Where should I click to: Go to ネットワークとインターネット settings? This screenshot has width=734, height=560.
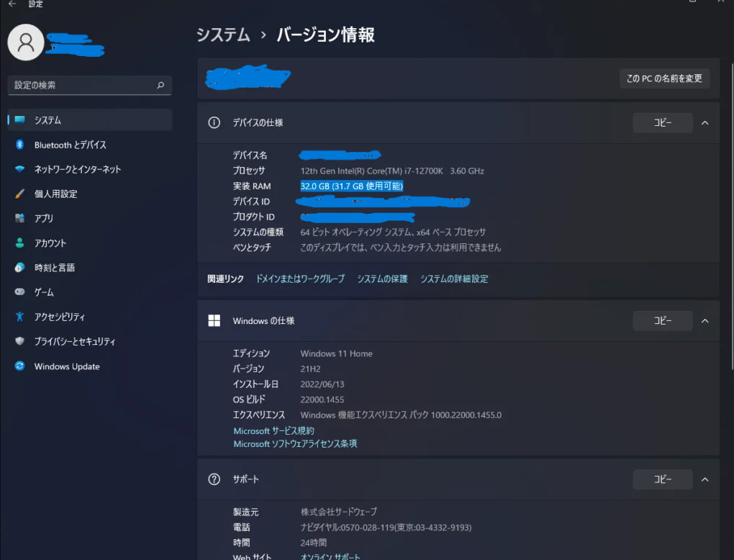click(x=90, y=169)
